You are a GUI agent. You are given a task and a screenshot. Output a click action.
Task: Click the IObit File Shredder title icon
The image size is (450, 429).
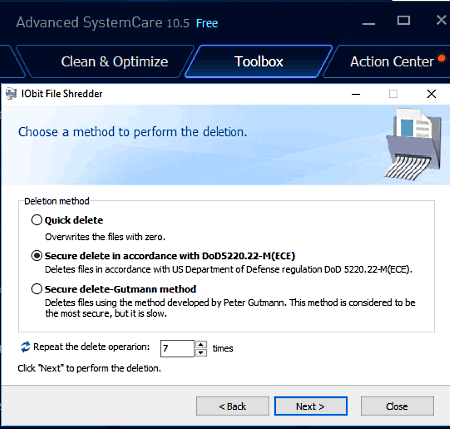click(11, 94)
